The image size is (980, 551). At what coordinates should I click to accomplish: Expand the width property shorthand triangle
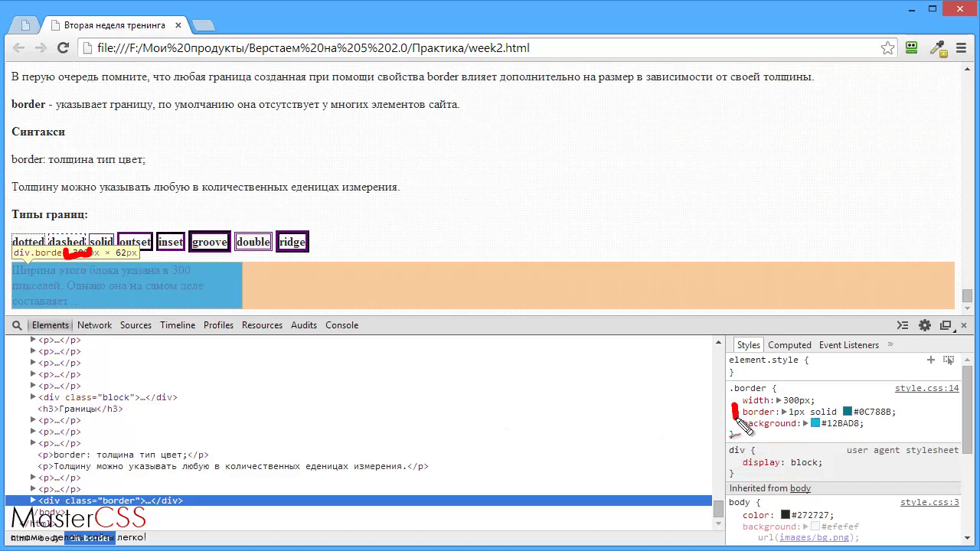(x=779, y=400)
